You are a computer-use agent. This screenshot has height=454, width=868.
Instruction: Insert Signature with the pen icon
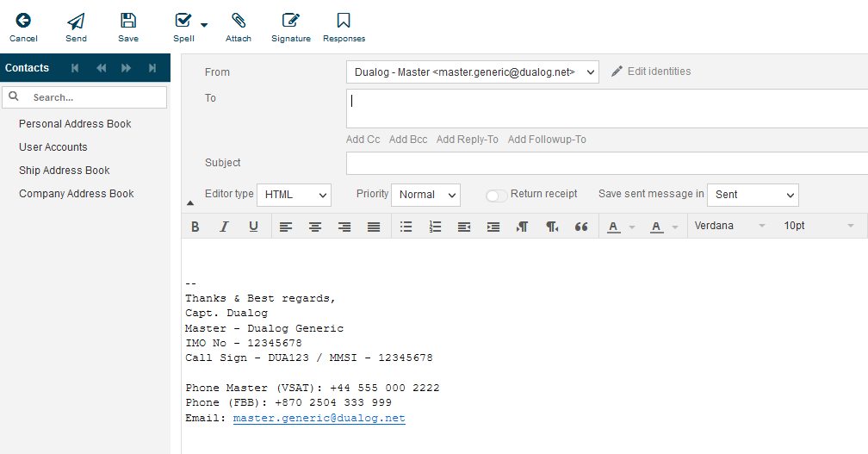[x=291, y=28]
